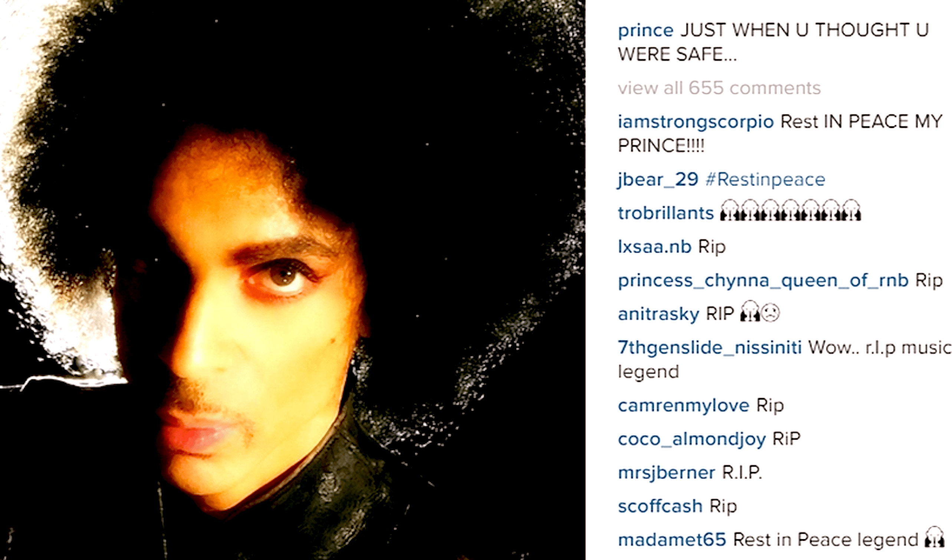View camrenmylove's profile

[x=684, y=406]
